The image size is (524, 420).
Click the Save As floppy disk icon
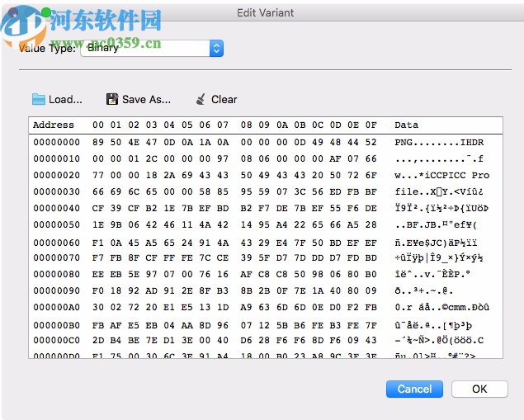112,99
